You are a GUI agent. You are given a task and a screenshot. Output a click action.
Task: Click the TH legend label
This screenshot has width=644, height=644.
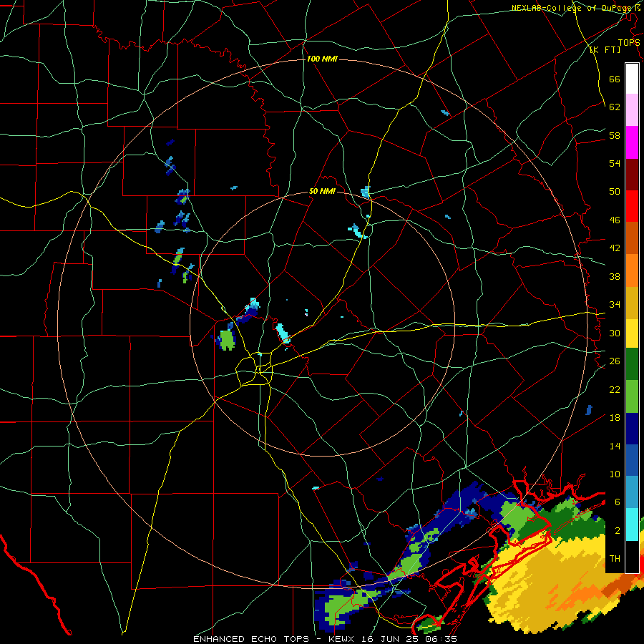[615, 559]
